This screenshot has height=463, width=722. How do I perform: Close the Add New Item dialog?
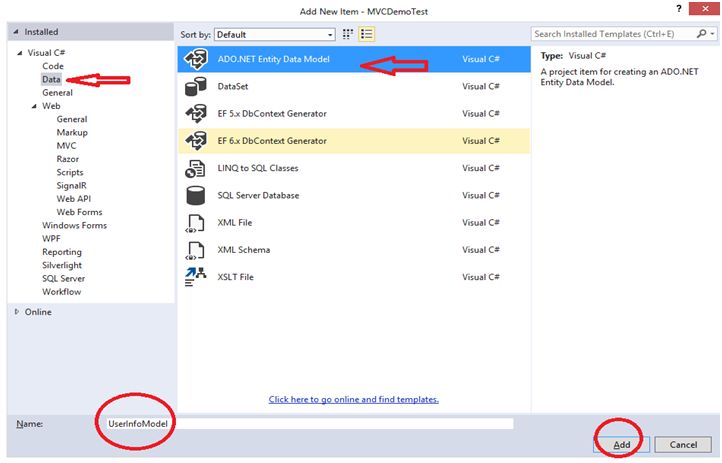coord(704,8)
